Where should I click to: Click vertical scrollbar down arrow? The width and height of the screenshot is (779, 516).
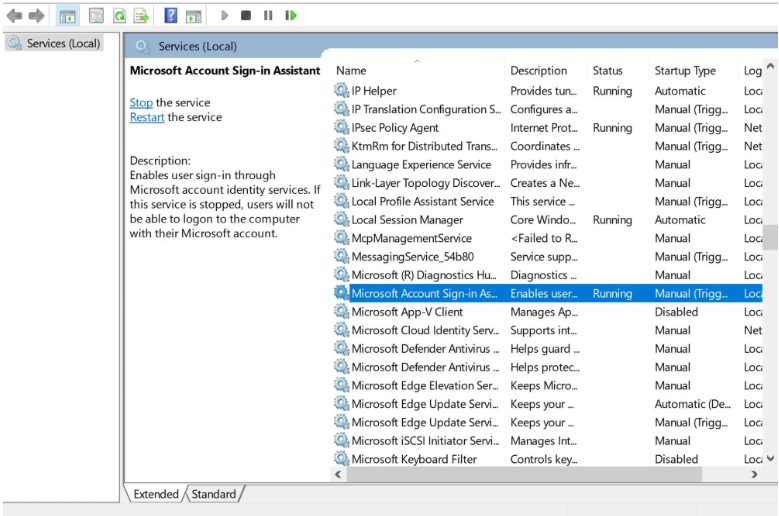[x=770, y=458]
